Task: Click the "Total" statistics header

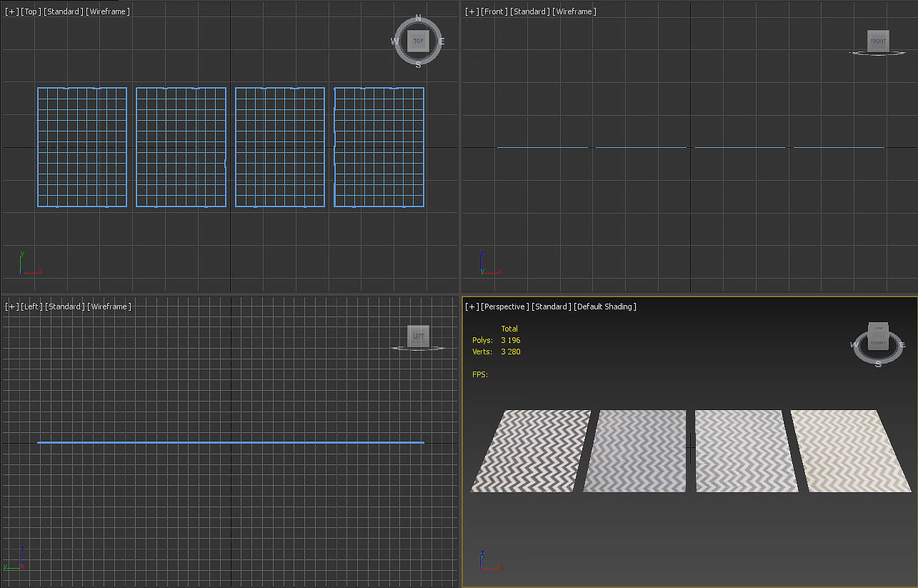Action: [x=509, y=329]
